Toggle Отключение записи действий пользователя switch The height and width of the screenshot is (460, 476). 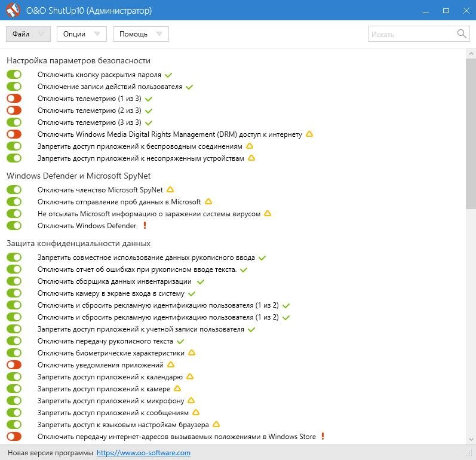14,87
